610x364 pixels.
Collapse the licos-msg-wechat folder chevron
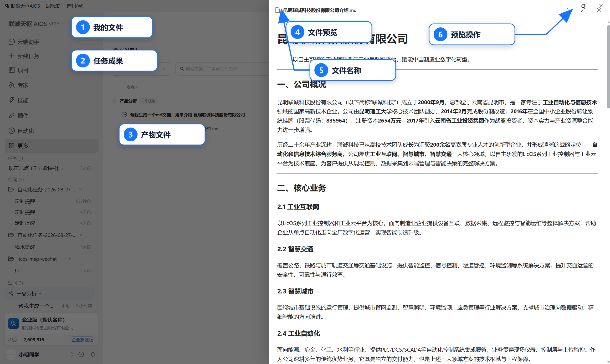tap(70, 259)
